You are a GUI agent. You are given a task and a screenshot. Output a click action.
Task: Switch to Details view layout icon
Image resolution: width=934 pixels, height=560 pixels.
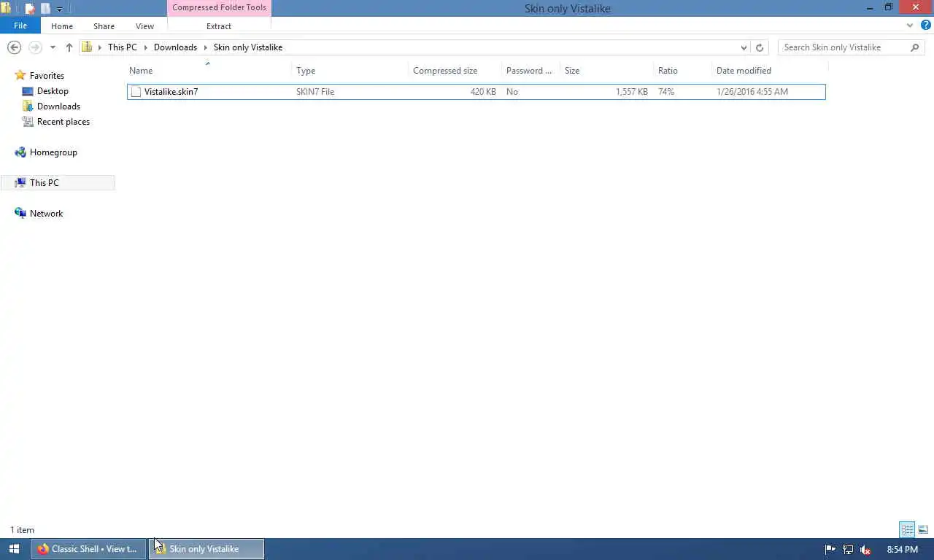pos(907,530)
